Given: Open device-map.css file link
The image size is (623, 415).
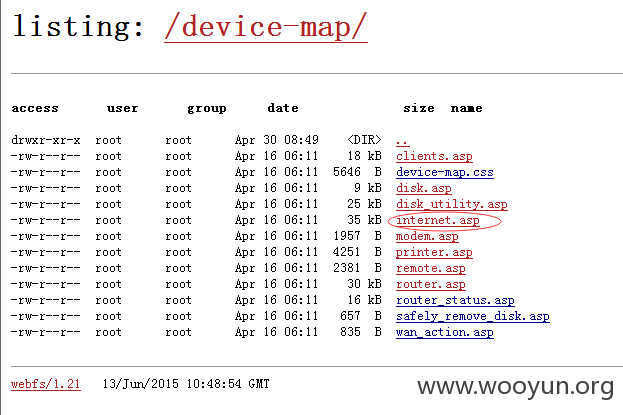Looking at the screenshot, I should click(x=445, y=172).
